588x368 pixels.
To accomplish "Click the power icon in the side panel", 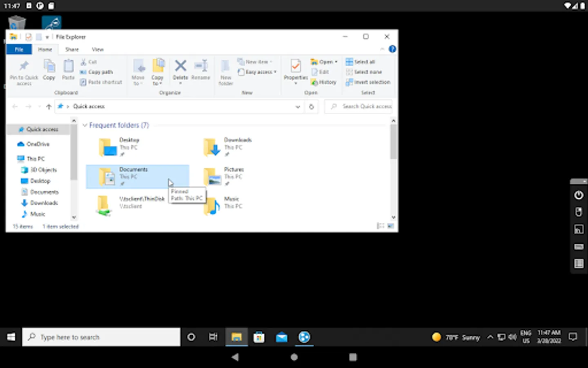I will click(579, 195).
